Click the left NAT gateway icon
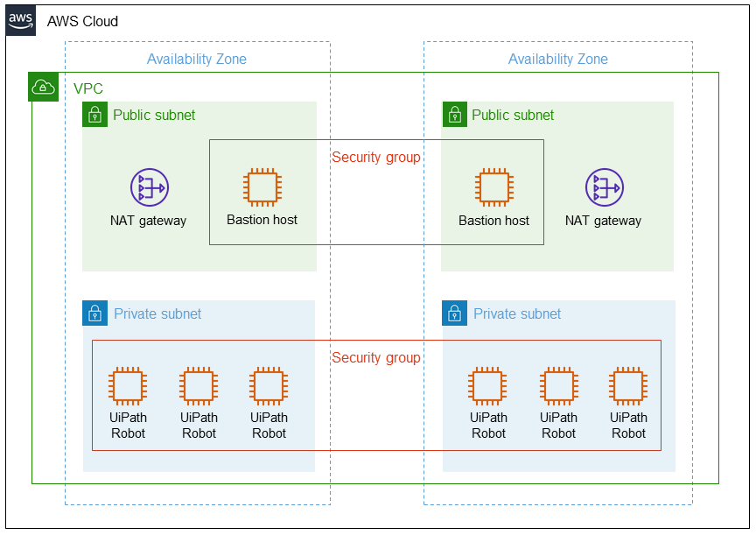Image resolution: width=756 pixels, height=535 pixels. (150, 187)
